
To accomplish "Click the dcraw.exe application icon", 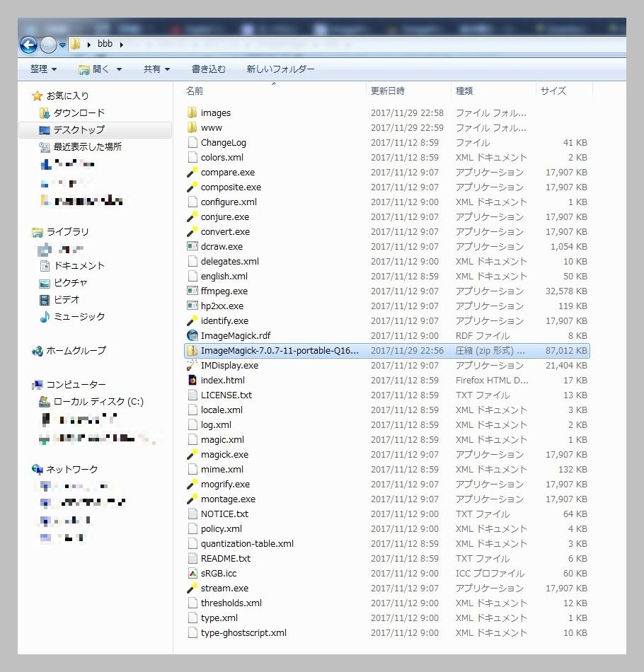I will pos(192,246).
